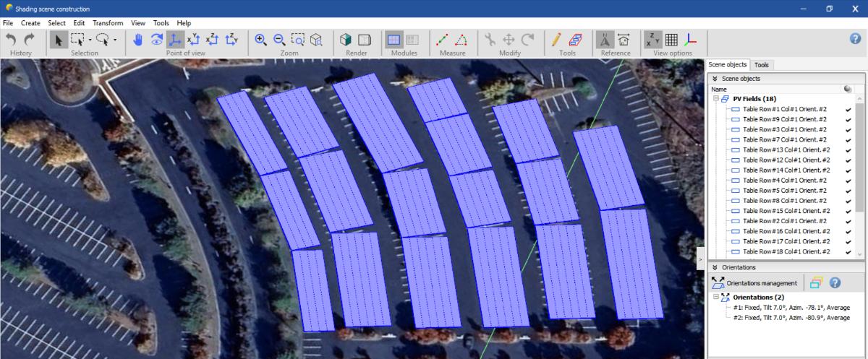
Task: Open the Transform menu
Action: click(x=108, y=23)
